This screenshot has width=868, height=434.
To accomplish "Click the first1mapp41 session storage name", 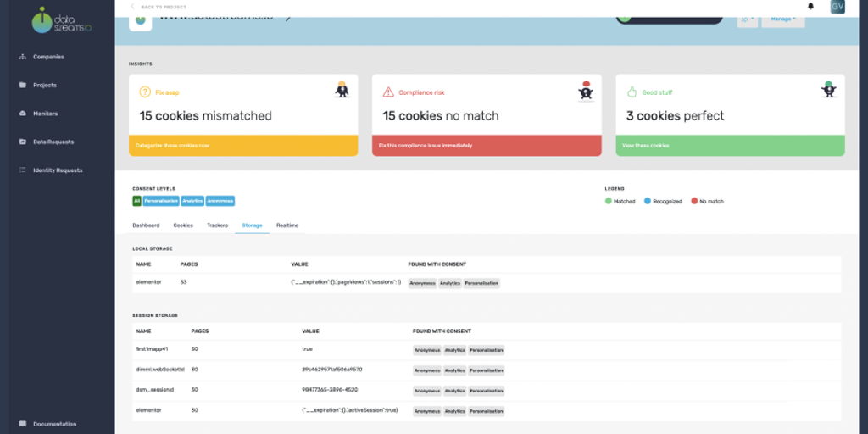I will click(151, 349).
